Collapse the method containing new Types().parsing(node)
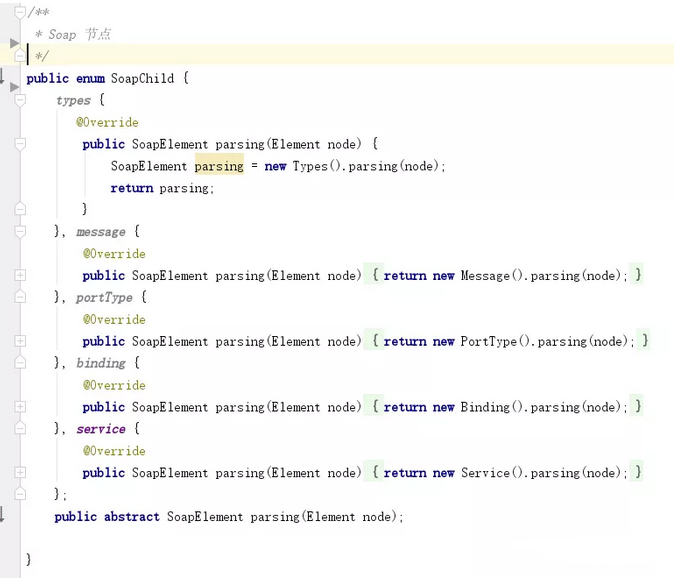The width and height of the screenshot is (694, 578). coord(20,144)
